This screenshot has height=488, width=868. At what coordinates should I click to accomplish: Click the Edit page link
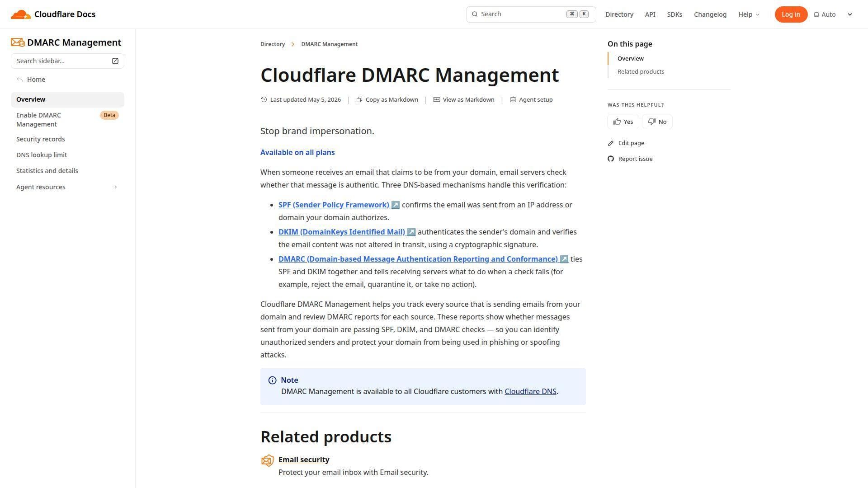point(626,143)
